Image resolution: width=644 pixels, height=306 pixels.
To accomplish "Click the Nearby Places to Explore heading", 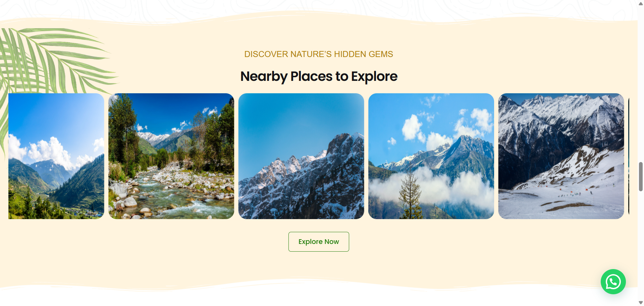I will (319, 76).
